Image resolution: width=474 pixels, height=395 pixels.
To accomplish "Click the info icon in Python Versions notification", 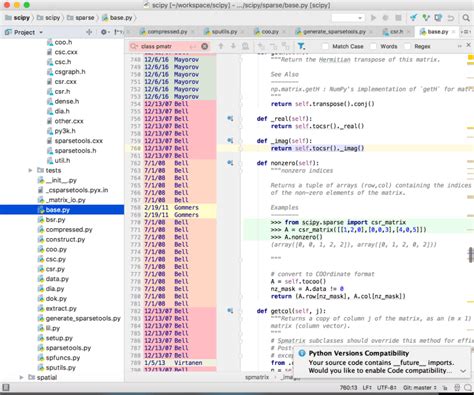I will [x=302, y=353].
